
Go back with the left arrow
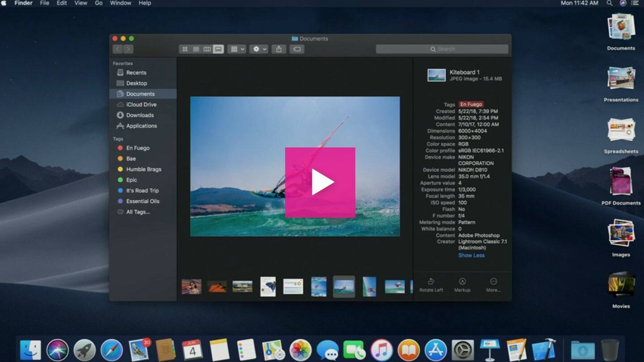click(118, 49)
